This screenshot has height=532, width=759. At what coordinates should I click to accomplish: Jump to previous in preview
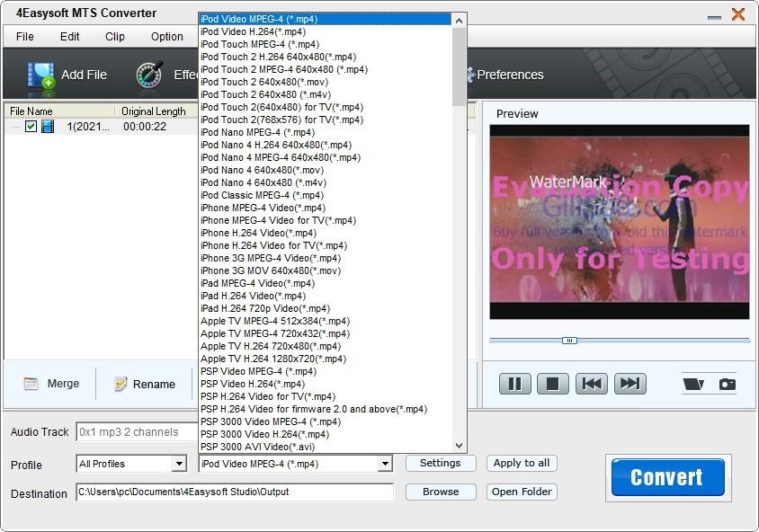[592, 384]
